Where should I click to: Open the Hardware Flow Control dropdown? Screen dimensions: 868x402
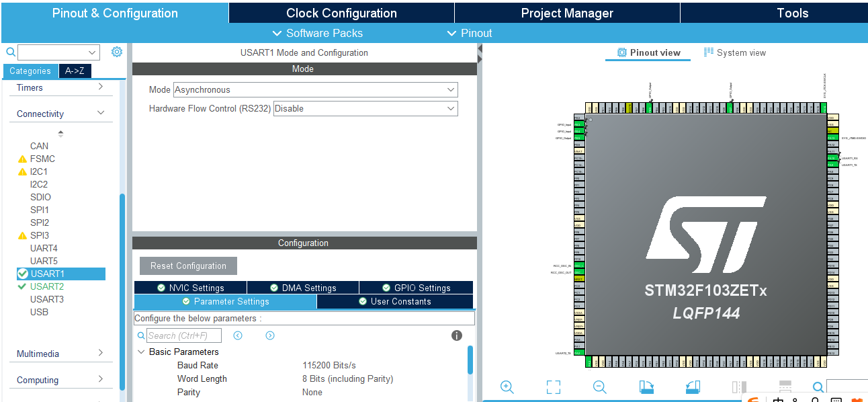pos(365,108)
